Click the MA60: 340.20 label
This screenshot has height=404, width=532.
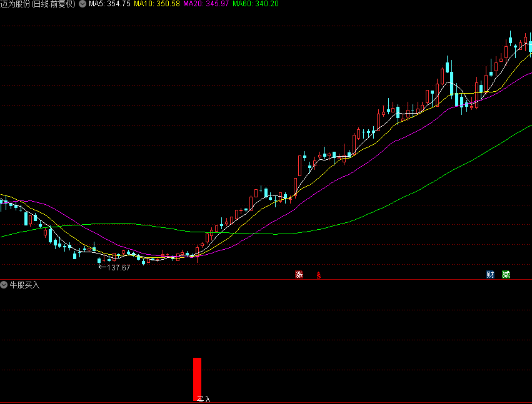(256, 4)
